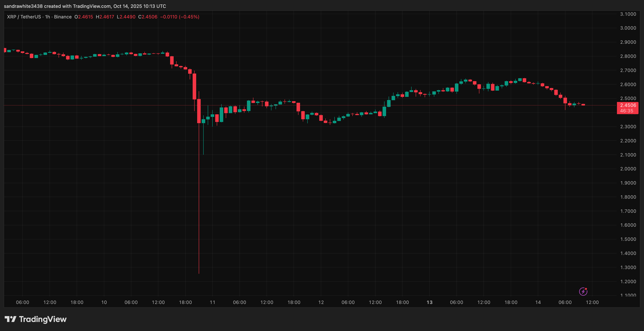The image size is (644, 331).
Task: Click the 3.0000 level on the price scale
Action: tap(628, 28)
